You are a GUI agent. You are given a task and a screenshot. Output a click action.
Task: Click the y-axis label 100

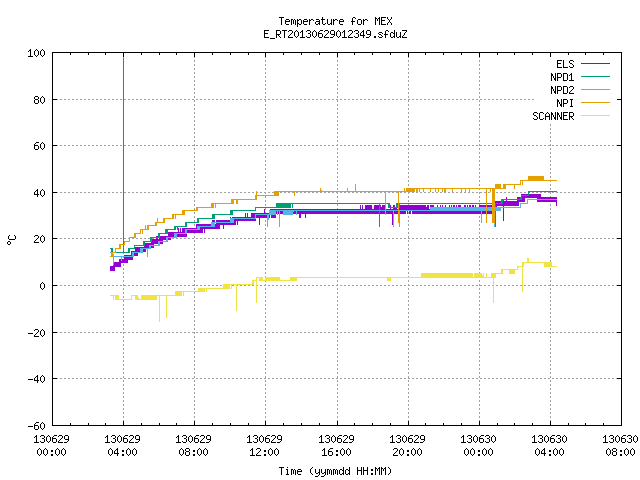pyautogui.click(x=36, y=53)
